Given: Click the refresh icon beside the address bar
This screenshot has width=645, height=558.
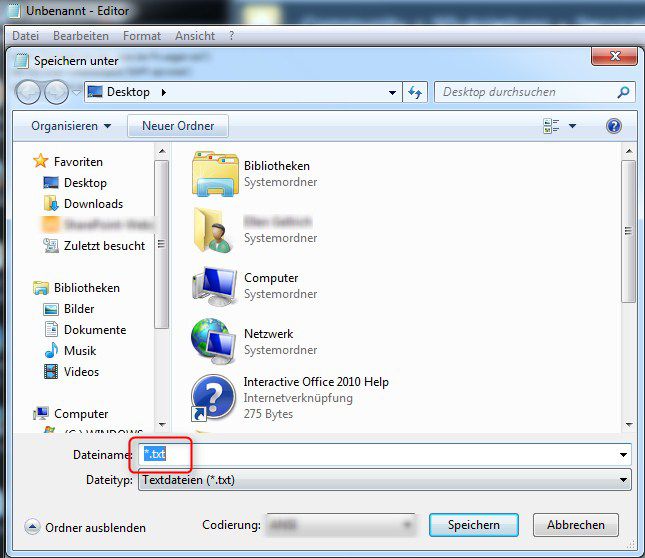Looking at the screenshot, I should coord(416,92).
